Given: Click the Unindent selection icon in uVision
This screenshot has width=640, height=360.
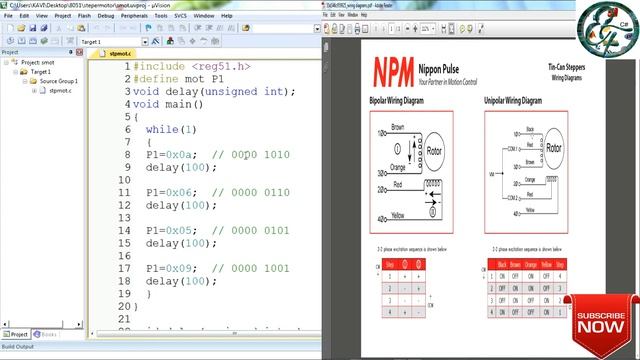Looking at the screenshot, I should coord(209,28).
